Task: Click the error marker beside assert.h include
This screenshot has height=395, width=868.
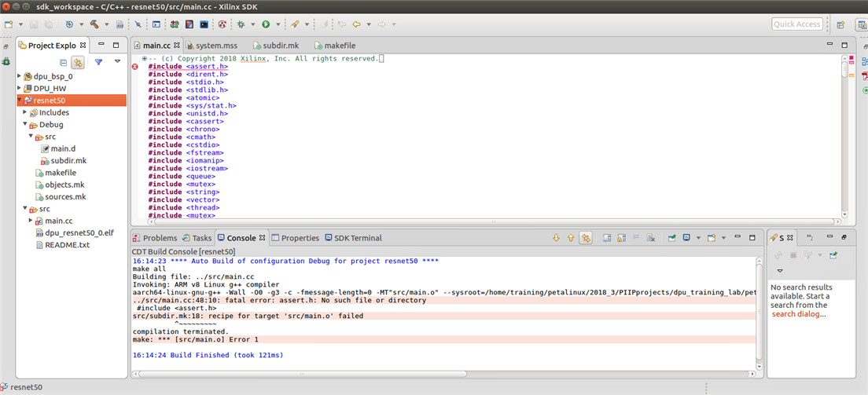Action: (x=135, y=67)
